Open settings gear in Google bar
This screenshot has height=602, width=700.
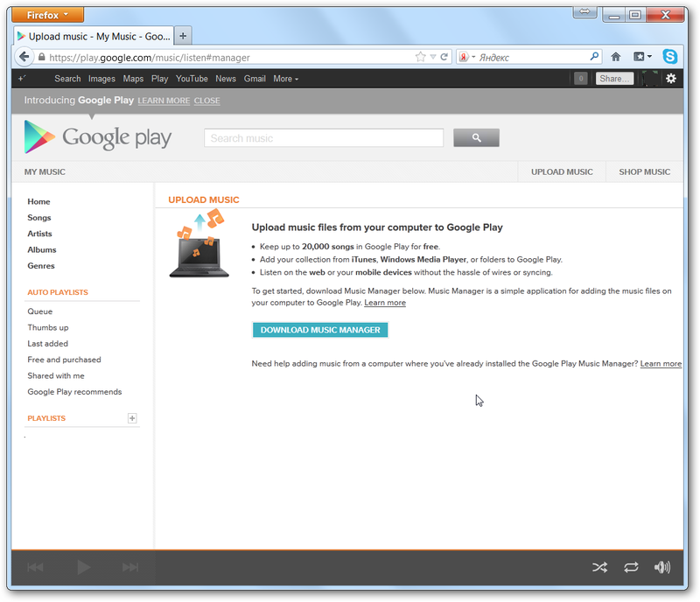670,79
